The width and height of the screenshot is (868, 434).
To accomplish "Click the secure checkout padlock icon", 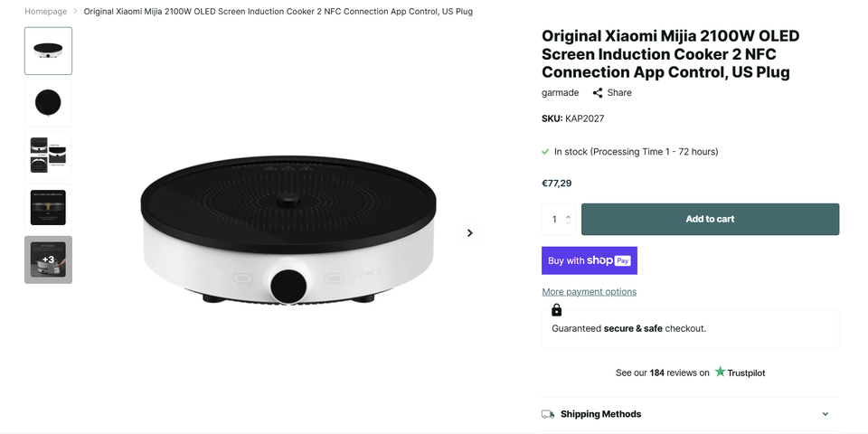I will tap(556, 310).
